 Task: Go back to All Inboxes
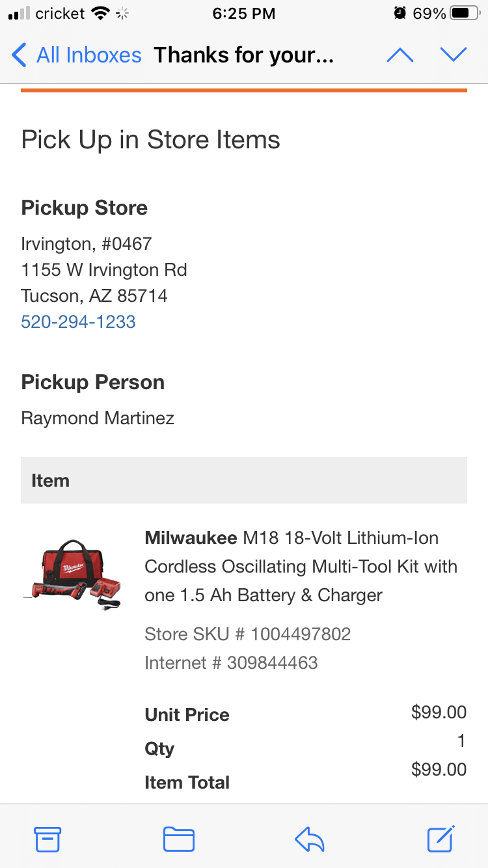click(88, 55)
